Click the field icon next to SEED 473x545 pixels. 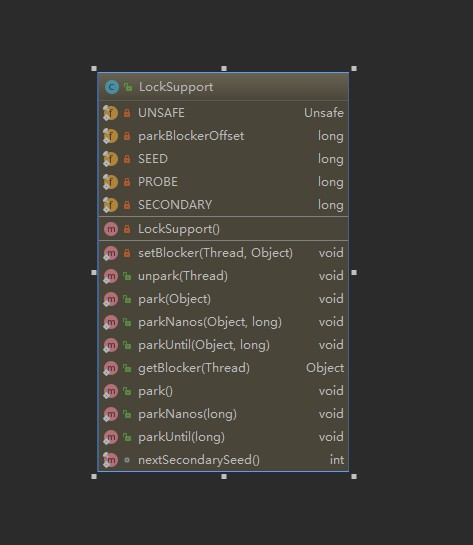click(111, 159)
